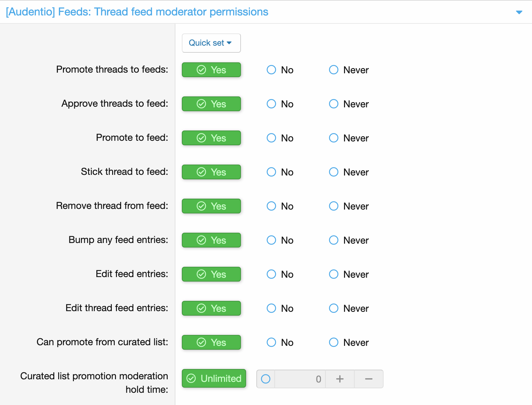This screenshot has width=532, height=405.
Task: Set 'Promote threads to feeds' to No
Action: click(x=271, y=70)
